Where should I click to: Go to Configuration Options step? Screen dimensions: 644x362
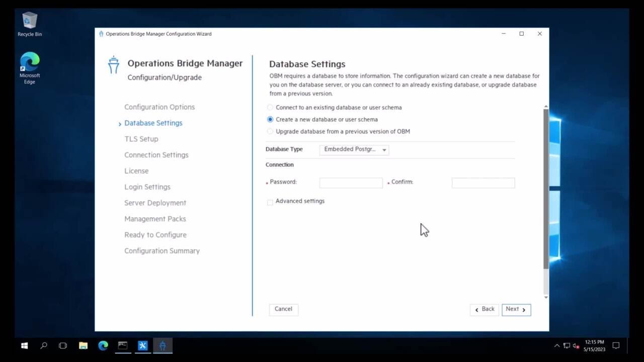pos(159,107)
